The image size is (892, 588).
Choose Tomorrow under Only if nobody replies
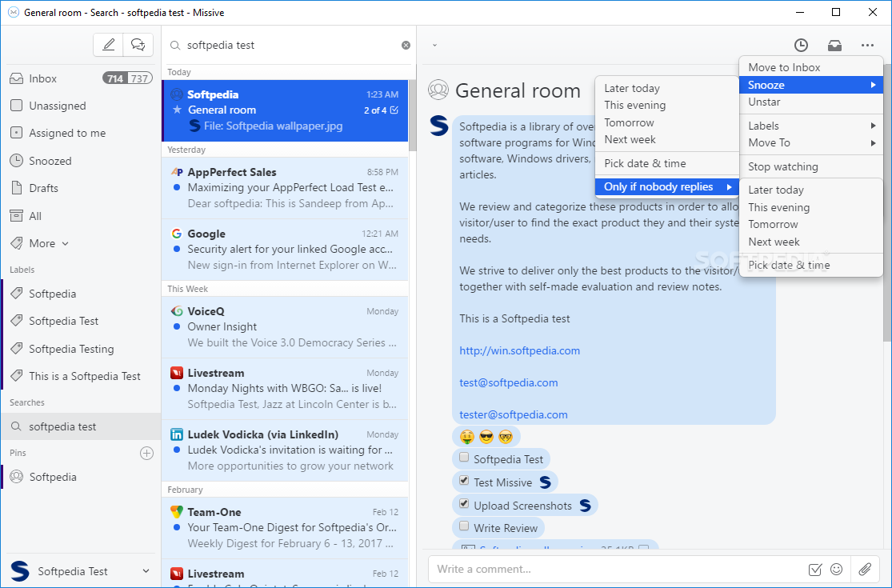(x=811, y=224)
